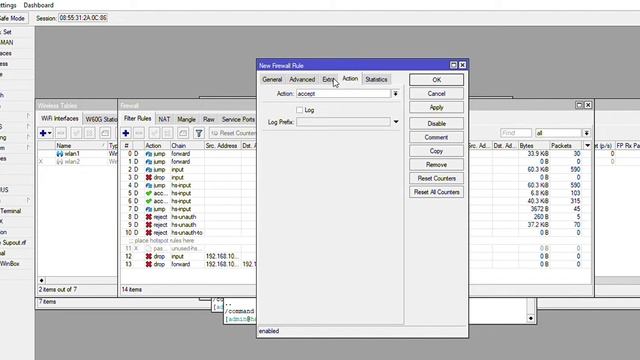
Task: Open the column selector dropdown after Packets
Action: (x=587, y=146)
